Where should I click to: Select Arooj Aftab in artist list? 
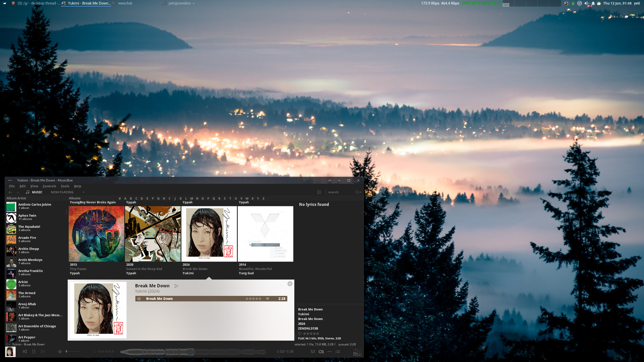(35, 306)
